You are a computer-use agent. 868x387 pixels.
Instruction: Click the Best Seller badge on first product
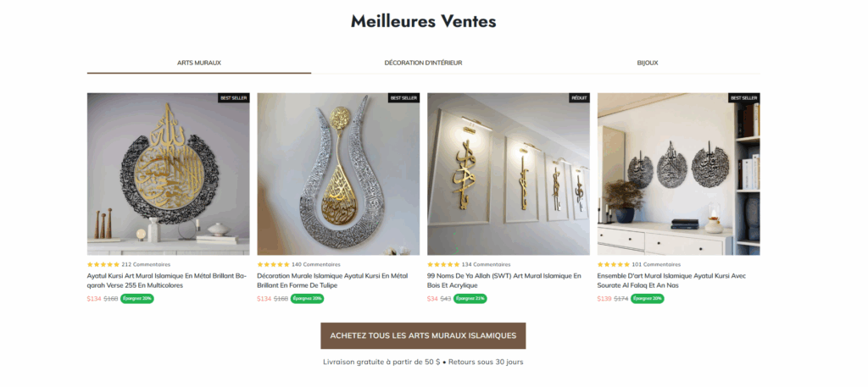pos(234,98)
